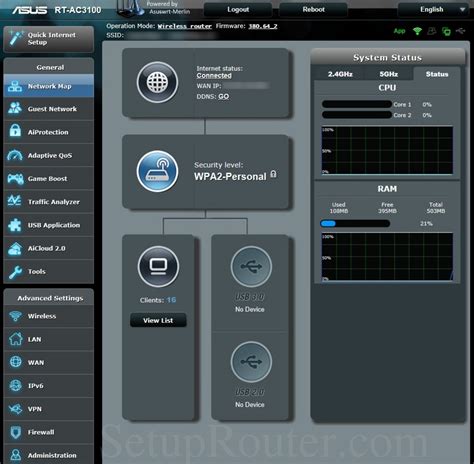
Task: Click the ASUS logo
Action: click(x=30, y=10)
